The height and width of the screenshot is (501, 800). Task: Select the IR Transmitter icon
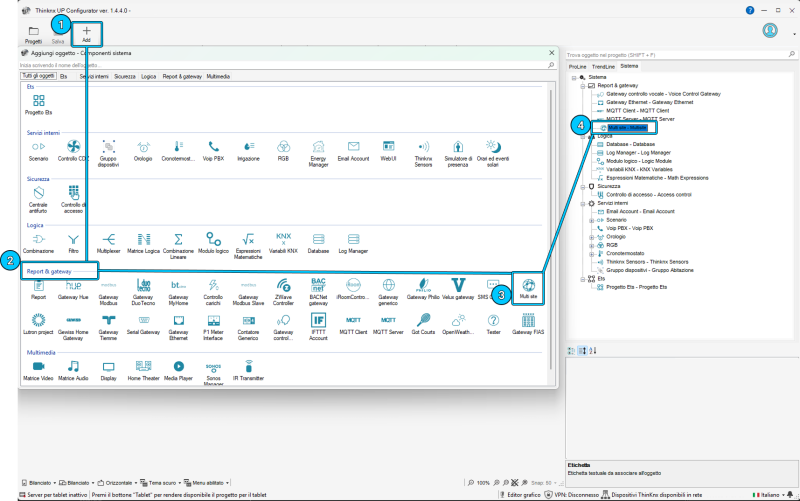pyautogui.click(x=248, y=370)
